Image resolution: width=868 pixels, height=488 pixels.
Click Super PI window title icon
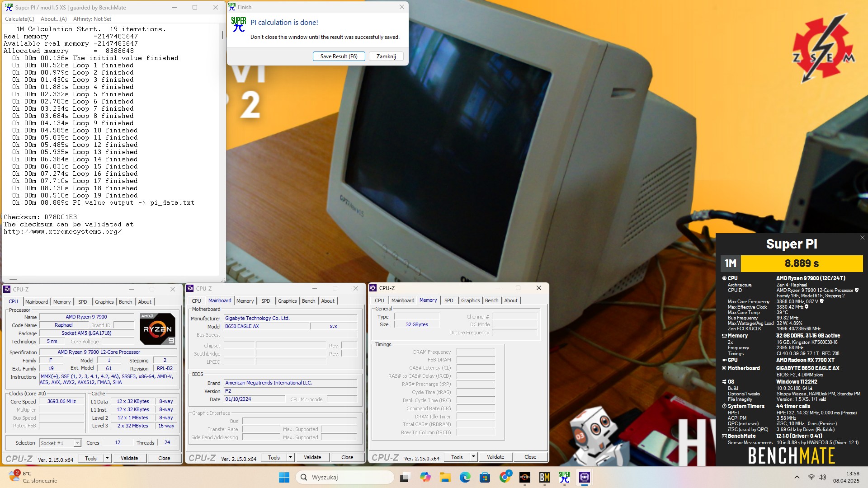(x=9, y=7)
